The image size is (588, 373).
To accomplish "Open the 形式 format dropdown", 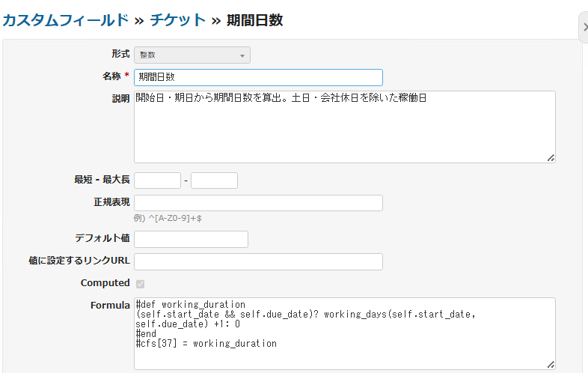I will pyautogui.click(x=192, y=55).
